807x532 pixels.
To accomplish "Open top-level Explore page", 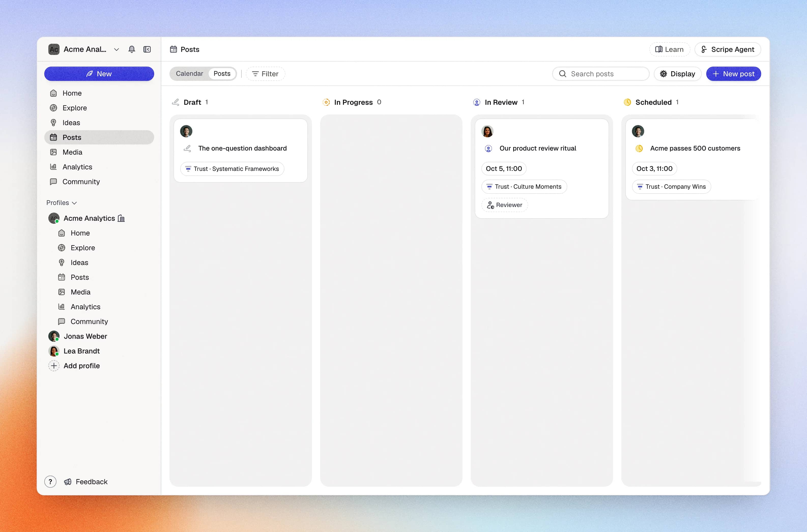I will 99,108.
